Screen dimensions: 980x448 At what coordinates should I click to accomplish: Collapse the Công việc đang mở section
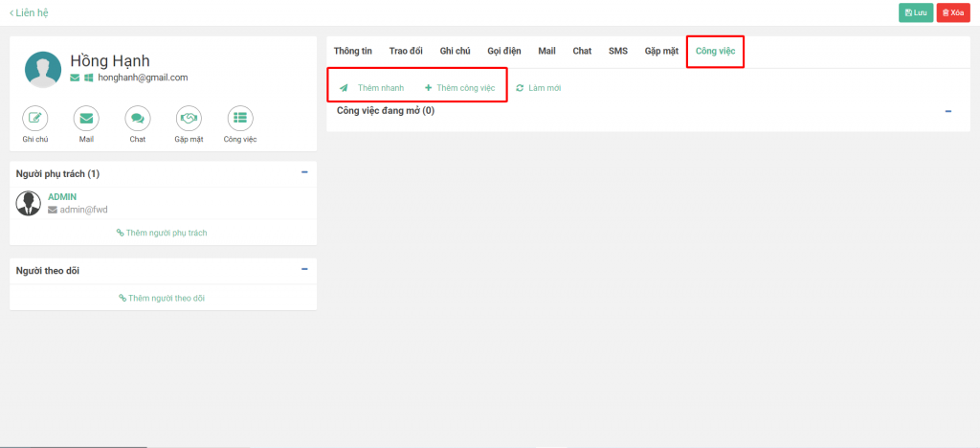point(947,111)
